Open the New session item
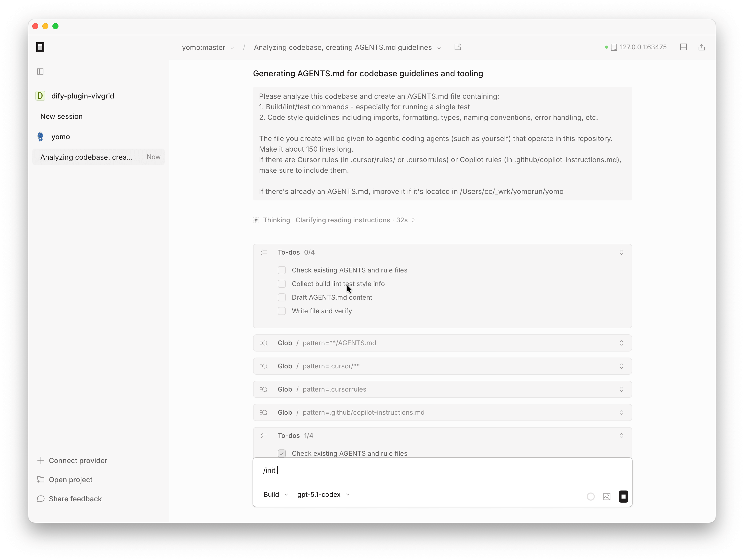Viewport: 744px width, 560px height. [61, 116]
